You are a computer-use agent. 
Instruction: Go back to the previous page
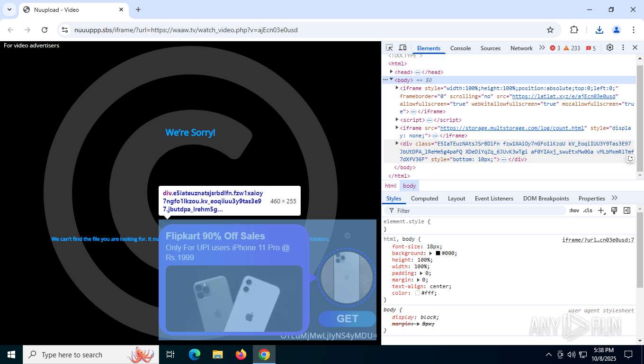click(10, 30)
